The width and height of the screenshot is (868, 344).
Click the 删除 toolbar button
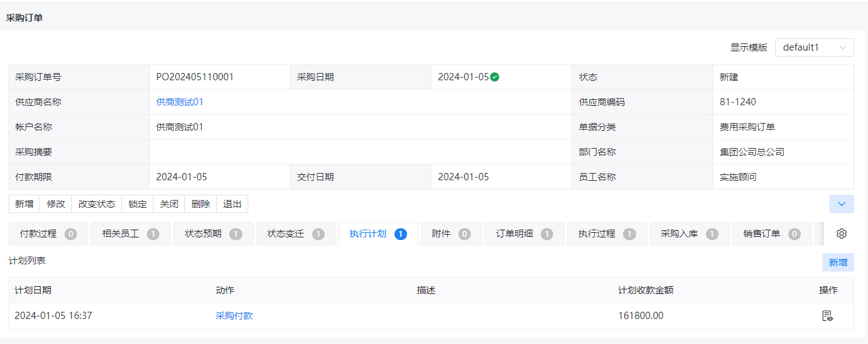[x=201, y=204]
